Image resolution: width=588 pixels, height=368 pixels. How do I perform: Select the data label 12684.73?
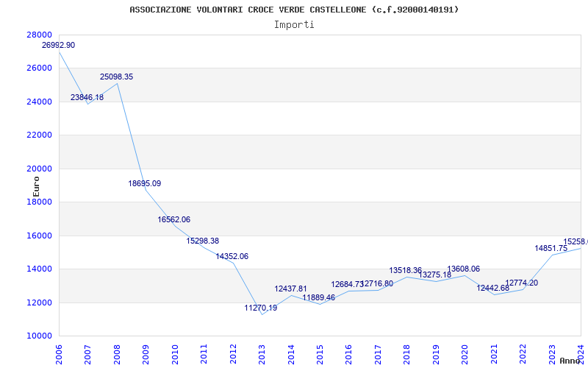[x=347, y=284]
